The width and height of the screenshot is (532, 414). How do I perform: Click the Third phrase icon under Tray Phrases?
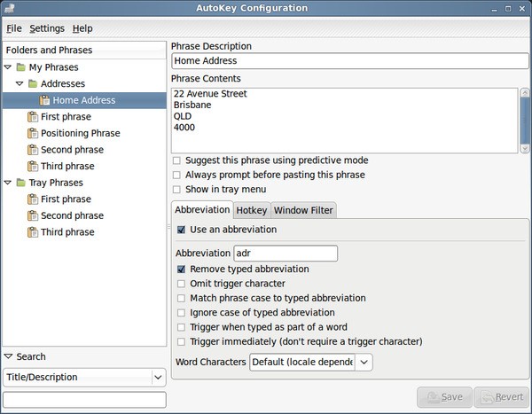[x=33, y=232]
